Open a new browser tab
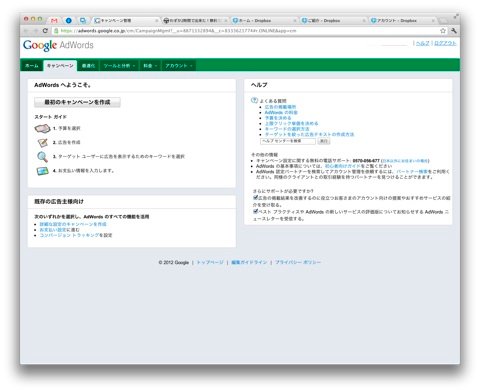This screenshot has height=392, width=480. 444,21
